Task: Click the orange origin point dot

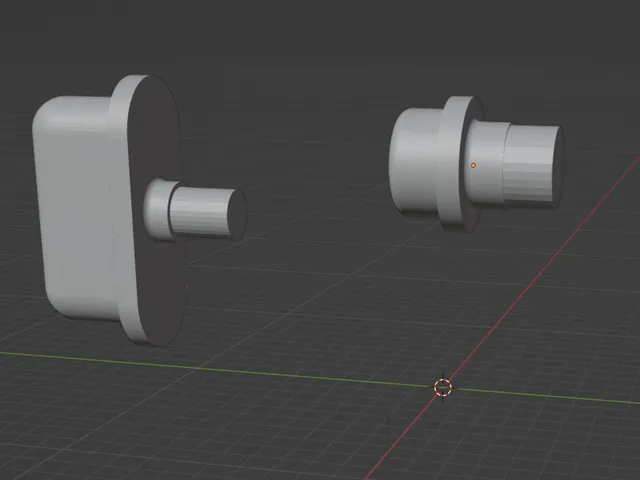Action: coord(473,165)
